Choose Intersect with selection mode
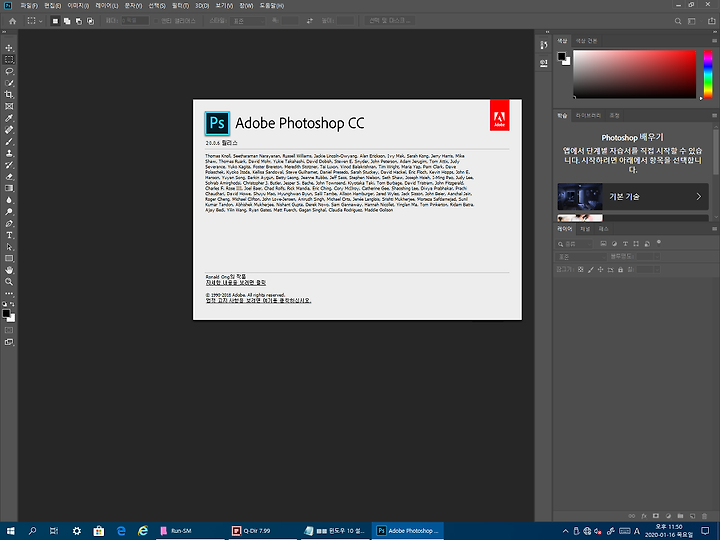 coord(90,21)
